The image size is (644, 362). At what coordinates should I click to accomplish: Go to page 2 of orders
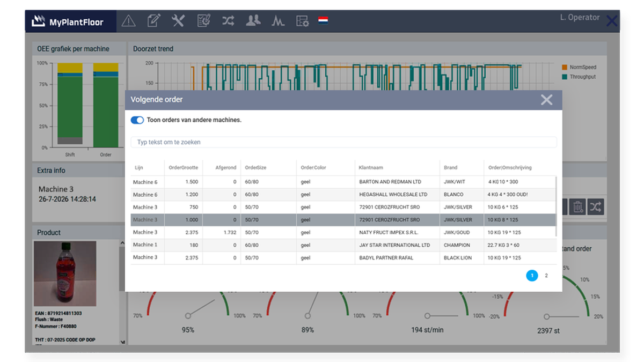(x=546, y=276)
